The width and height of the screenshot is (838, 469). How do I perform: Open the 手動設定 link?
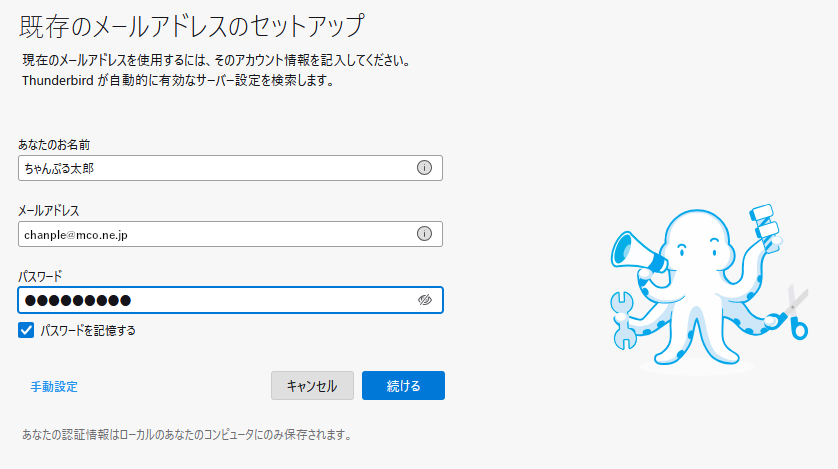pyautogui.click(x=54, y=386)
